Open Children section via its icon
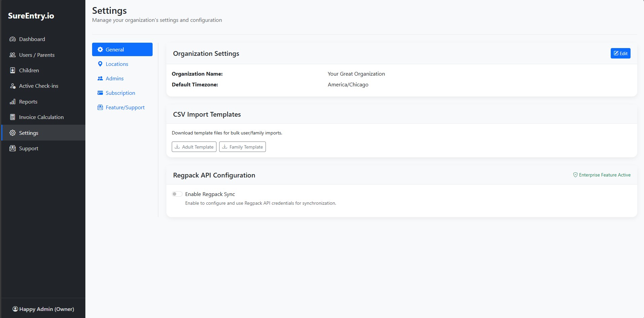The width and height of the screenshot is (644, 318). [12, 70]
